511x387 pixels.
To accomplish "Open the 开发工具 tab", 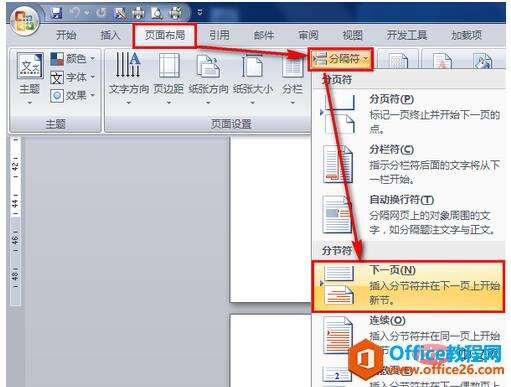I will (407, 35).
